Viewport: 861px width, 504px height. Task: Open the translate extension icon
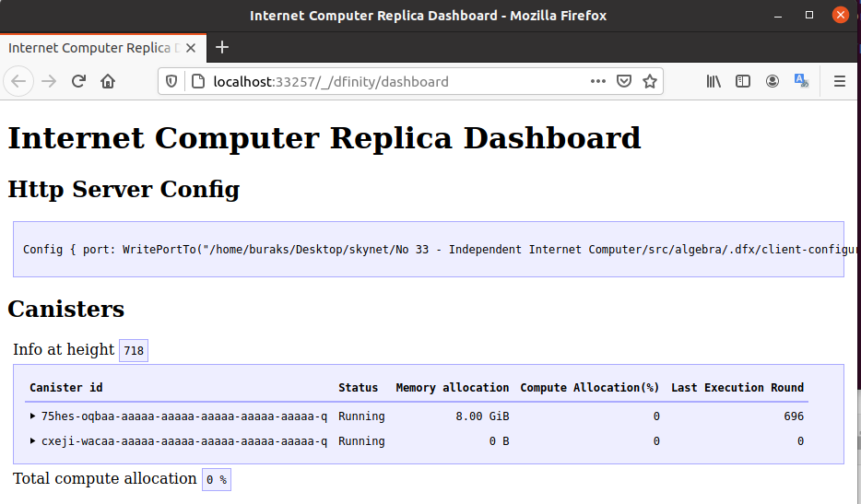801,81
